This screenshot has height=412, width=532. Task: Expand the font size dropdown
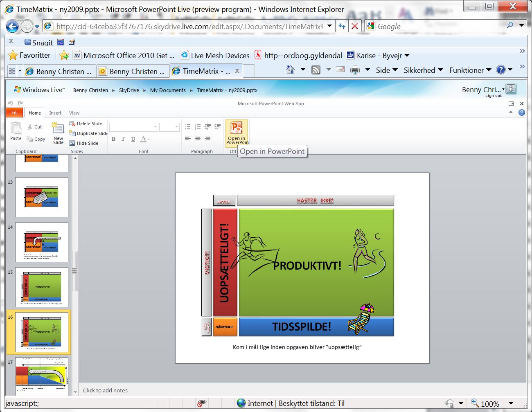176,127
